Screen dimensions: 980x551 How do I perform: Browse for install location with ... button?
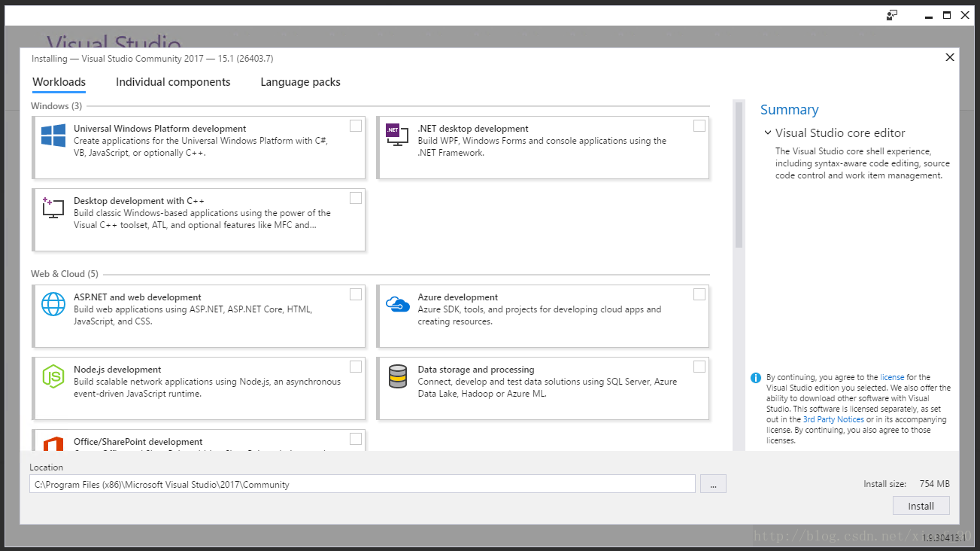(x=713, y=484)
